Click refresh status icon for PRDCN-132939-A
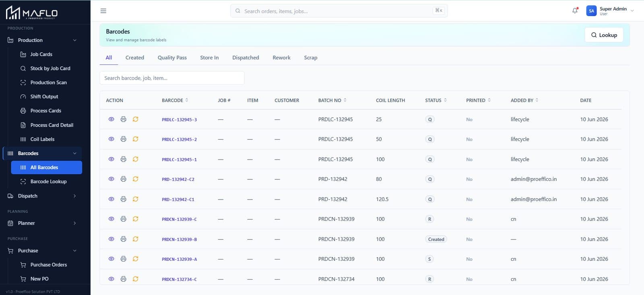The height and width of the screenshot is (295, 644). [x=136, y=259]
